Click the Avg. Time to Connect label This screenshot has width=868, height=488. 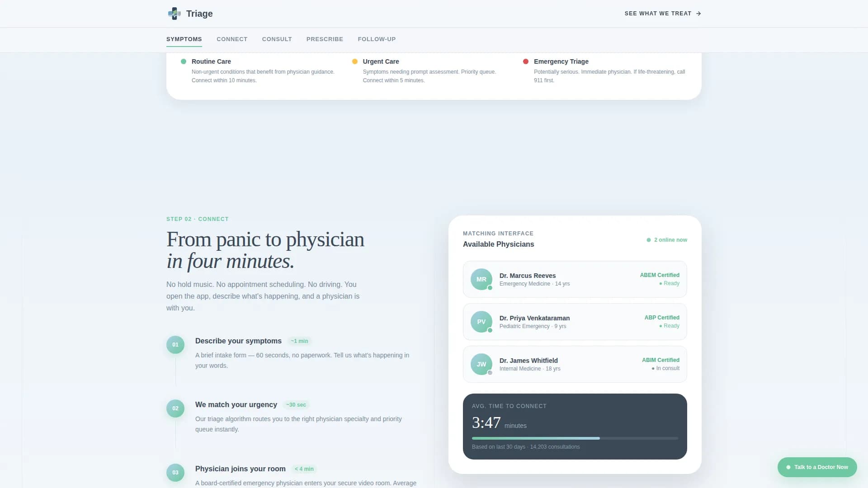click(509, 406)
